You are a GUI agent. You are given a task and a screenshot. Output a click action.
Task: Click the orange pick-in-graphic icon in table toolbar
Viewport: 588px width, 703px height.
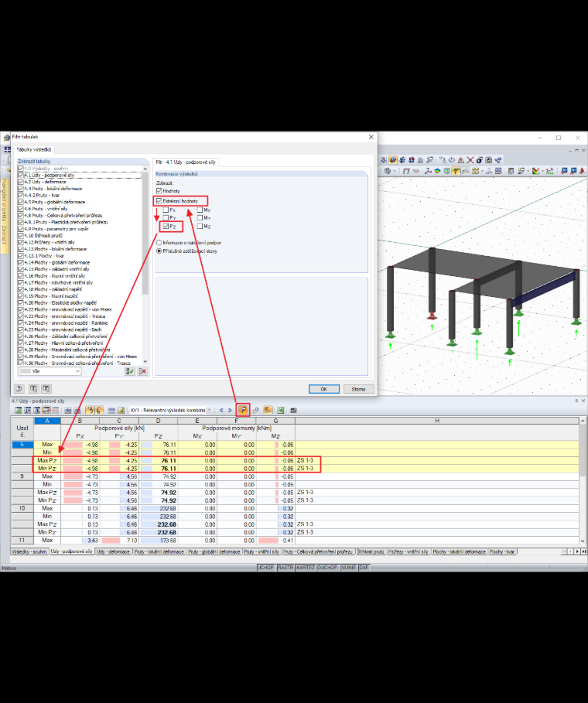[268, 410]
